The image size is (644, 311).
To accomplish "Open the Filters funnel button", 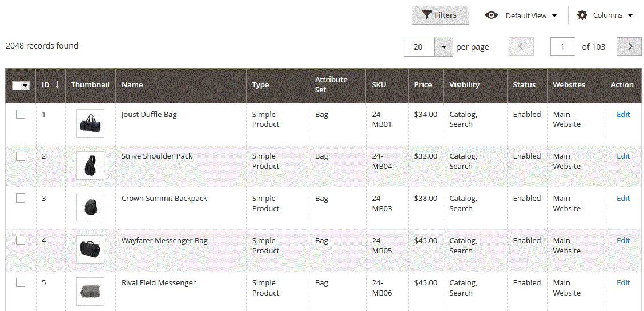I will tap(440, 15).
